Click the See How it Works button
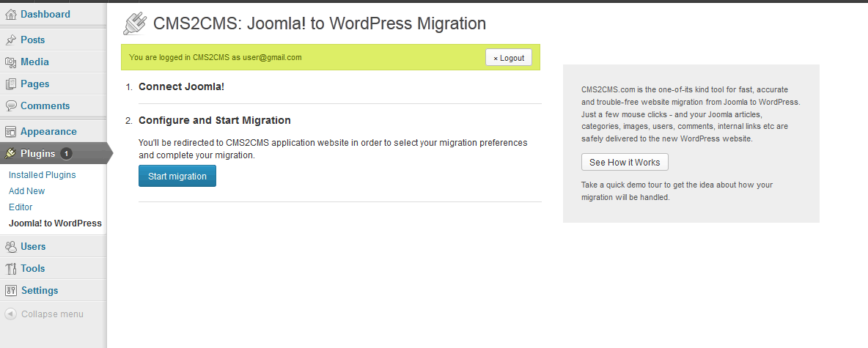The image size is (868, 348). [625, 162]
